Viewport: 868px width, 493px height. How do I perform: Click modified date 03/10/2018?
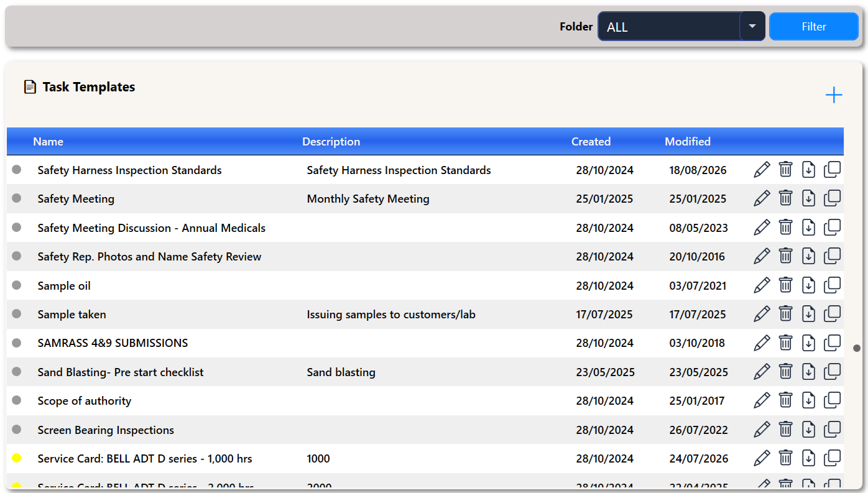pyautogui.click(x=697, y=343)
